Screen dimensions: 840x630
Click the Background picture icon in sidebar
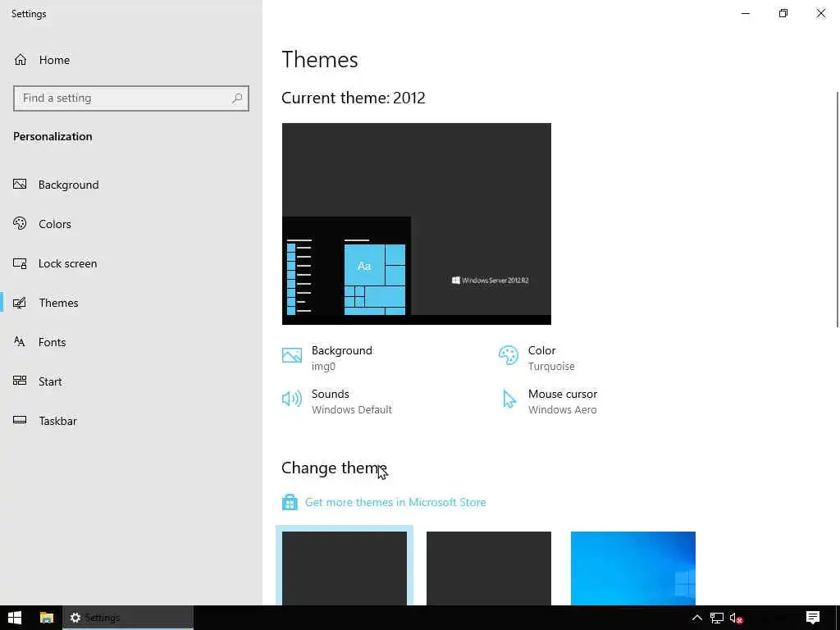[20, 185]
